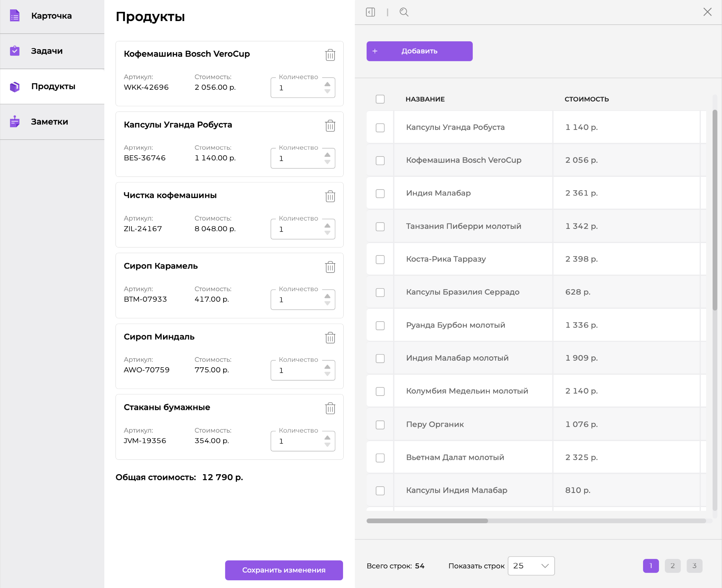This screenshot has width=722, height=588.
Task: Click the Заметки sidebar icon
Action: (x=15, y=122)
